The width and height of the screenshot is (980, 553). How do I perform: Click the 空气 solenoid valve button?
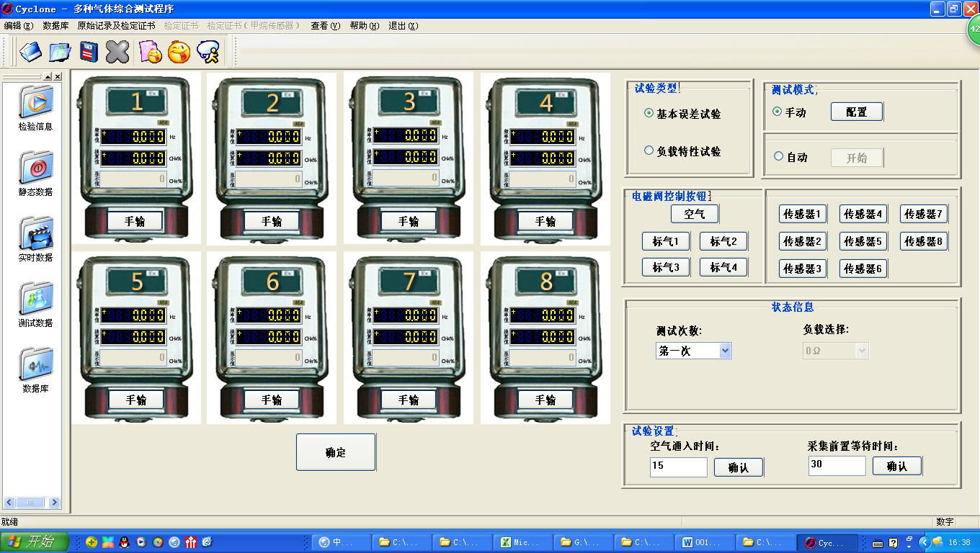(695, 214)
